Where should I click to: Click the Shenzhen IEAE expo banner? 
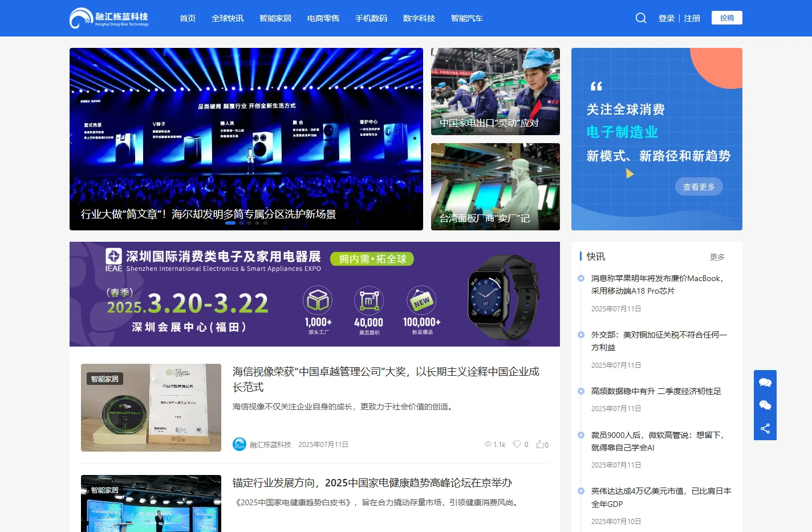315,294
